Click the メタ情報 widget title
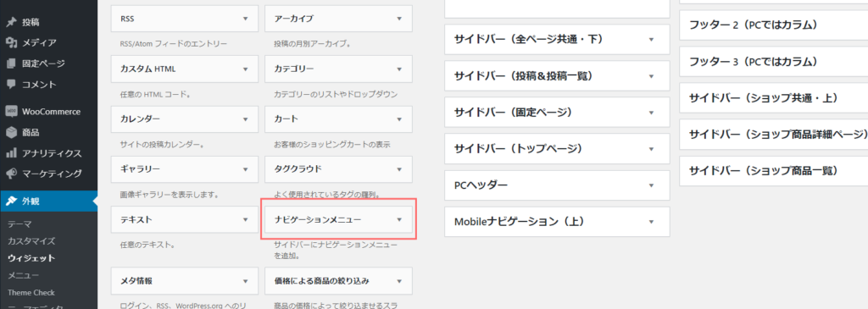The image size is (868, 309). tap(136, 281)
